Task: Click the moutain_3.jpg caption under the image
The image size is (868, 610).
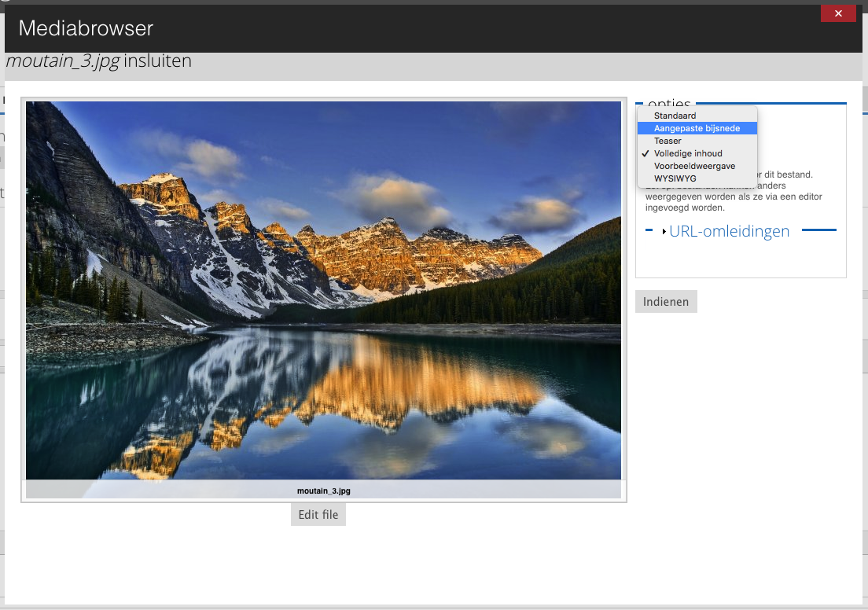Action: click(323, 491)
